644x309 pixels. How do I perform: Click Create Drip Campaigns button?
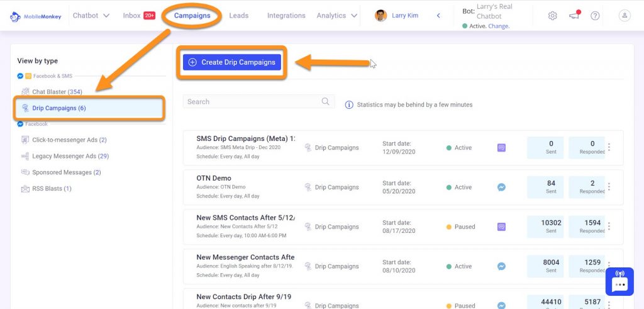click(232, 62)
